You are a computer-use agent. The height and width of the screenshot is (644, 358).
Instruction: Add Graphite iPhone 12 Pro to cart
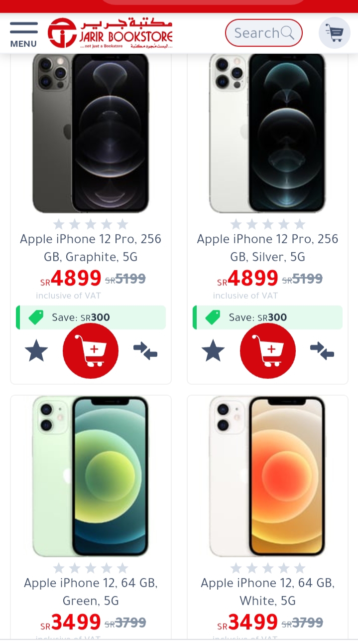(x=91, y=351)
